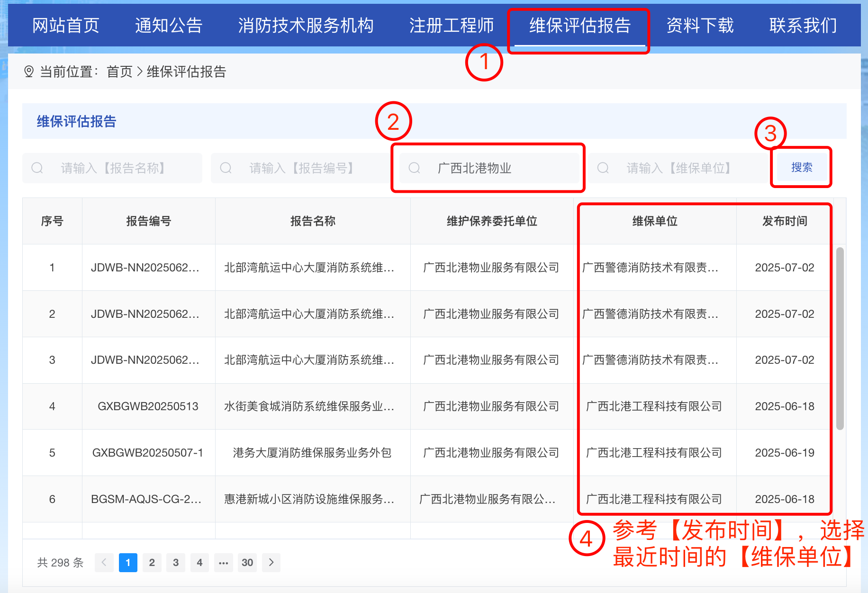Click the 维护保养委托单位 column header
Screen dimensions: 868x593
coord(492,221)
